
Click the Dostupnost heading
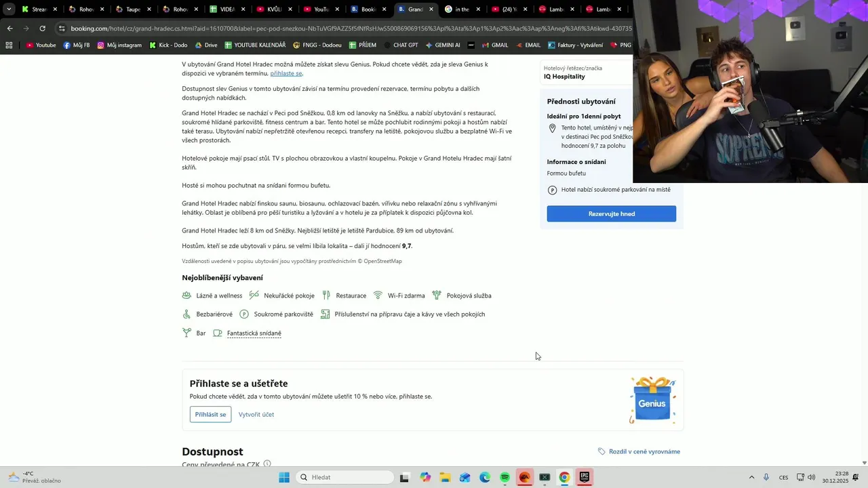[x=212, y=451]
